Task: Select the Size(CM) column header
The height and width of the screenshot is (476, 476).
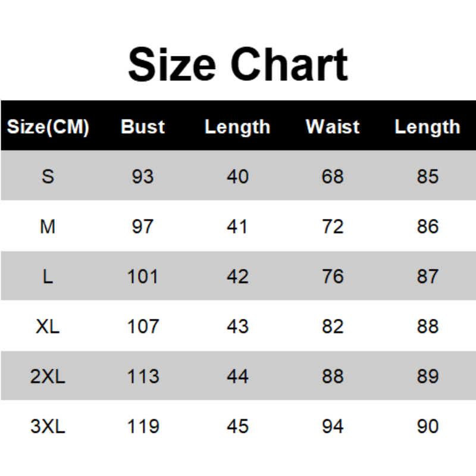Action: pyautogui.click(x=48, y=127)
